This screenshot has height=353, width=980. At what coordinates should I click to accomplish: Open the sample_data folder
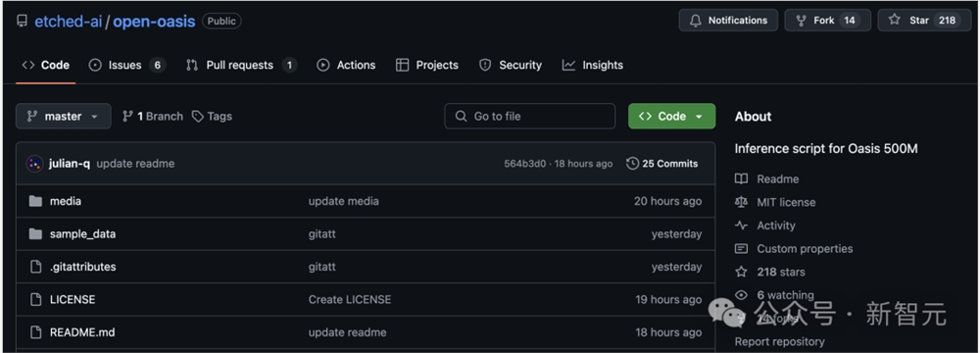click(x=82, y=234)
